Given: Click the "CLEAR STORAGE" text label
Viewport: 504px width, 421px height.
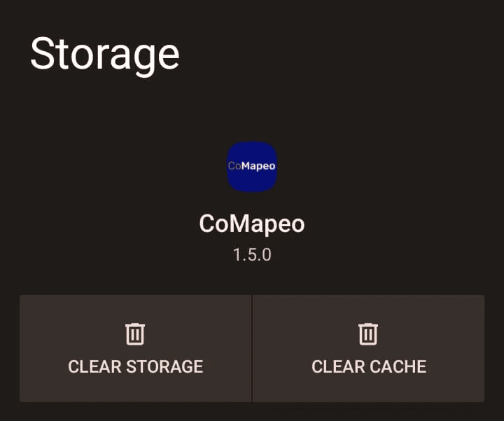Looking at the screenshot, I should coord(135,366).
